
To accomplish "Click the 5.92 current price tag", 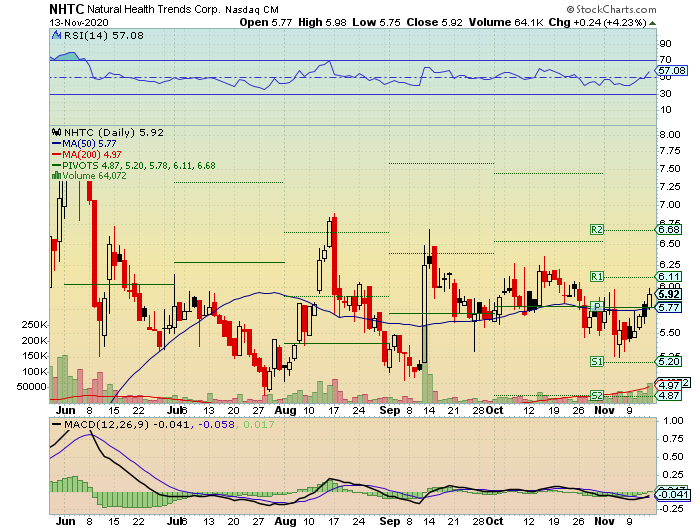I will pos(669,294).
